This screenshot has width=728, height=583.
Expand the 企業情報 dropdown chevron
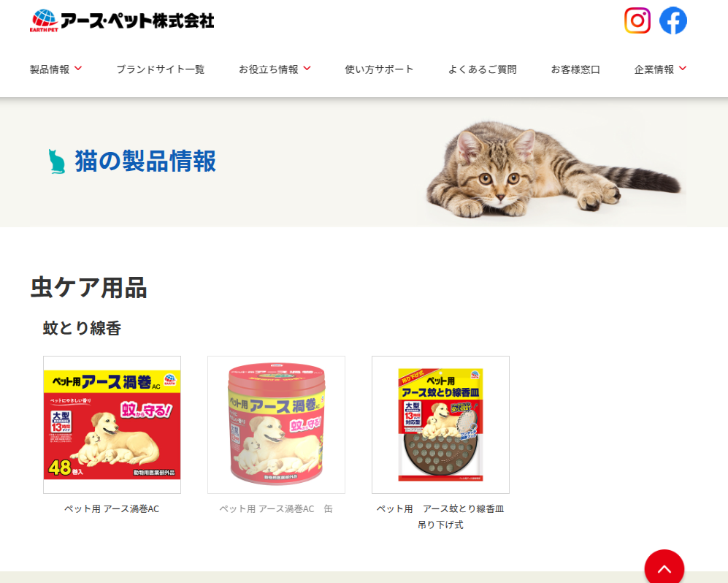click(683, 68)
